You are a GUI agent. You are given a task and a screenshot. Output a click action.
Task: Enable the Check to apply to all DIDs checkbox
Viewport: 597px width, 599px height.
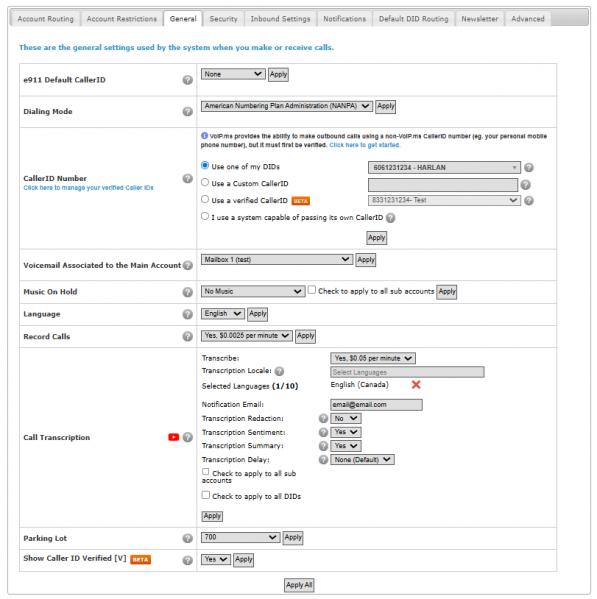click(x=206, y=495)
